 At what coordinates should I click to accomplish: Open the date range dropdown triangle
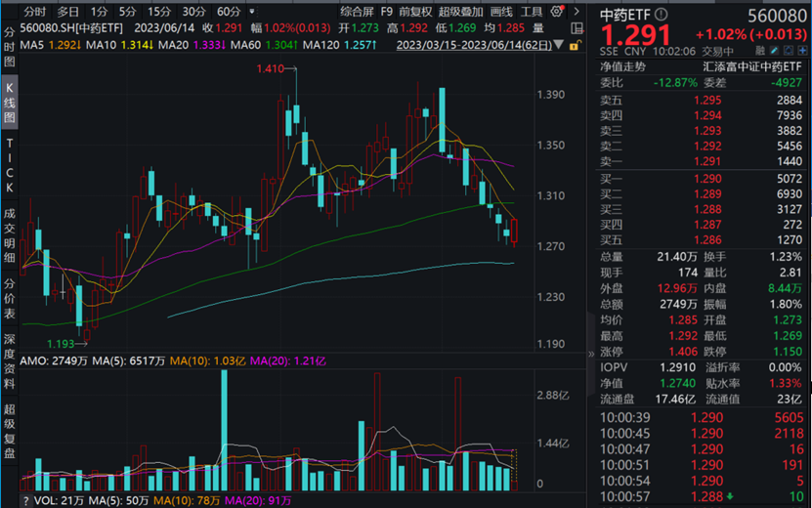point(558,45)
